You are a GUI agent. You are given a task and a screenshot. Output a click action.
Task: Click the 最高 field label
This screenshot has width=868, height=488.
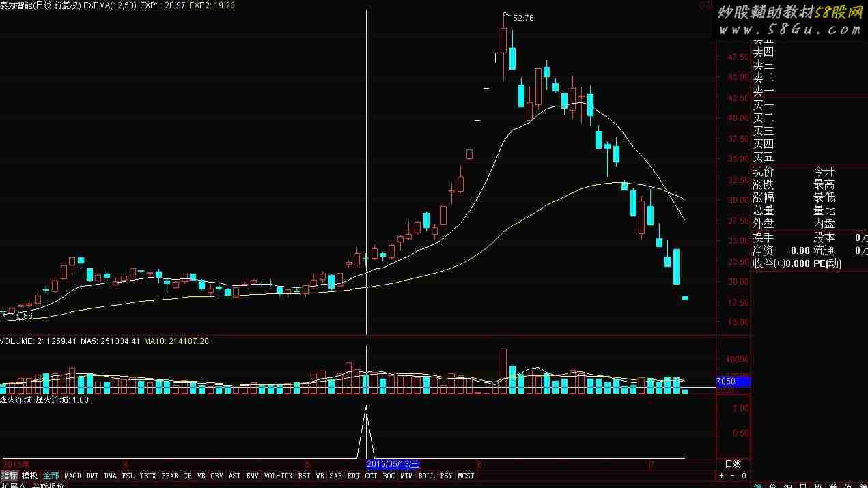click(824, 185)
